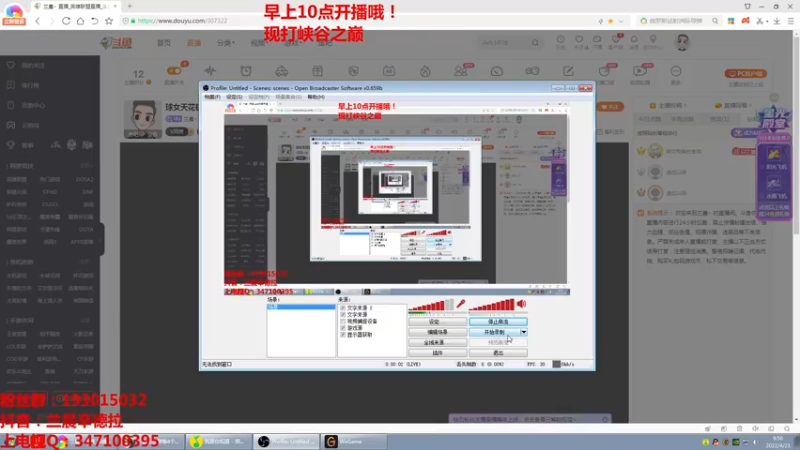Image resolution: width=800 pixels, height=450 pixels.
Task: Open the user avatar in Douyu header
Action: click(682, 42)
